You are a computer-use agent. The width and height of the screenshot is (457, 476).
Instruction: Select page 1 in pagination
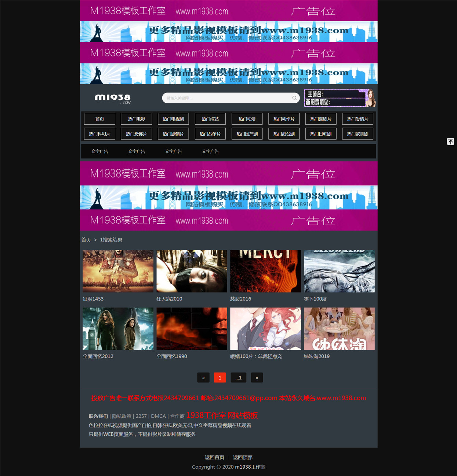[220, 378]
